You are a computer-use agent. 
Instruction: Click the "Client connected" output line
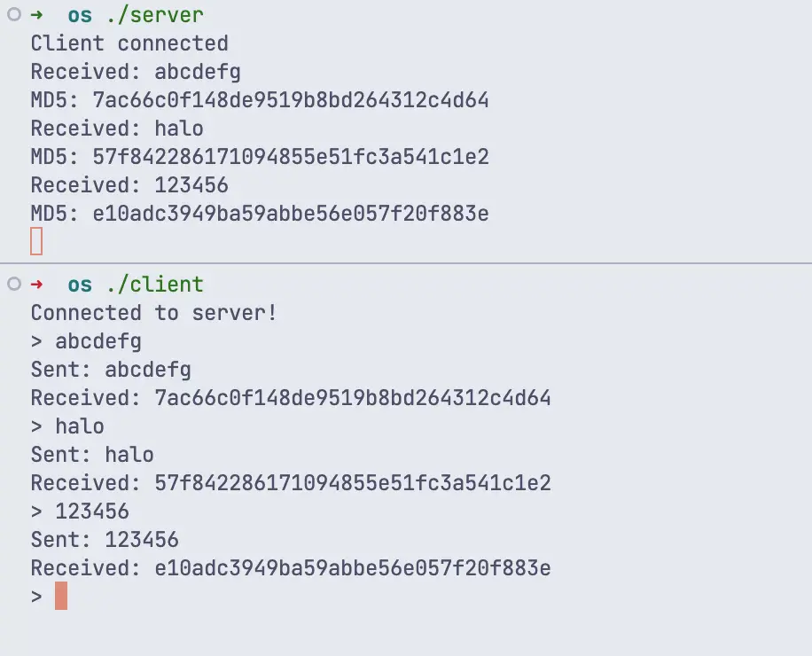129,43
